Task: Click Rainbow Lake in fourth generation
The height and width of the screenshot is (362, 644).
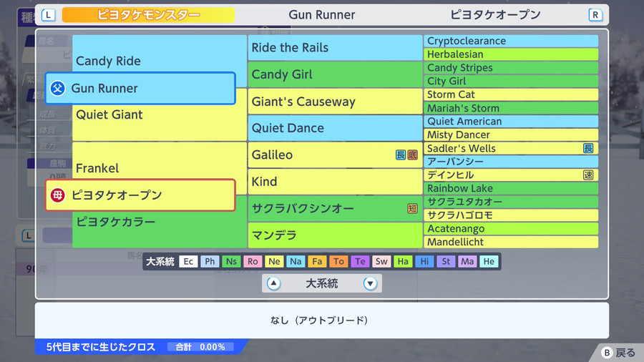Action: pos(511,188)
